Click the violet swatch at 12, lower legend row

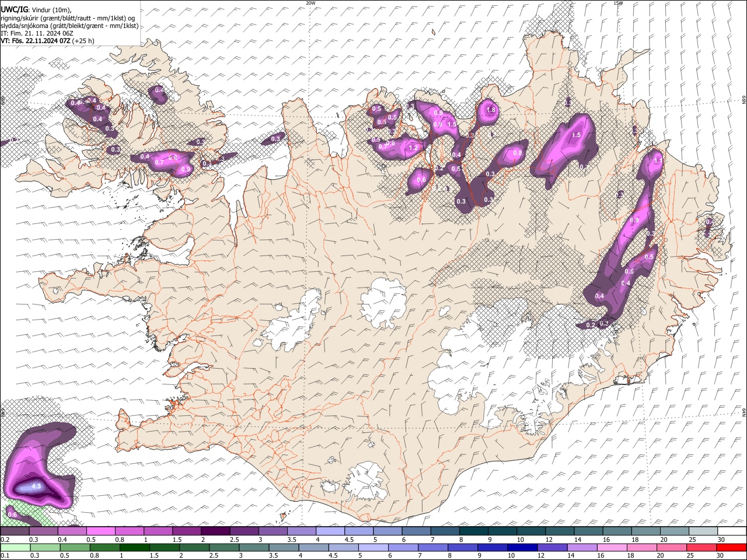coord(552,547)
